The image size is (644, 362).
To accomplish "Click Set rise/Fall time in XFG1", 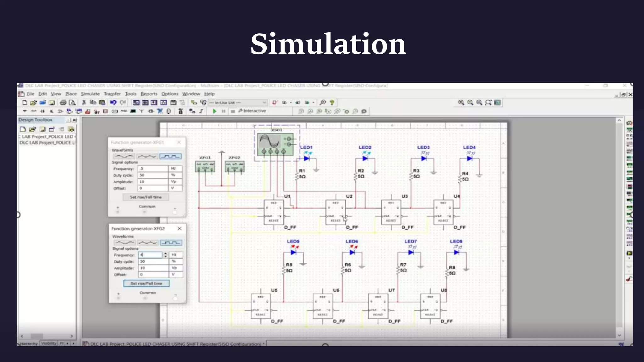I will point(146,197).
